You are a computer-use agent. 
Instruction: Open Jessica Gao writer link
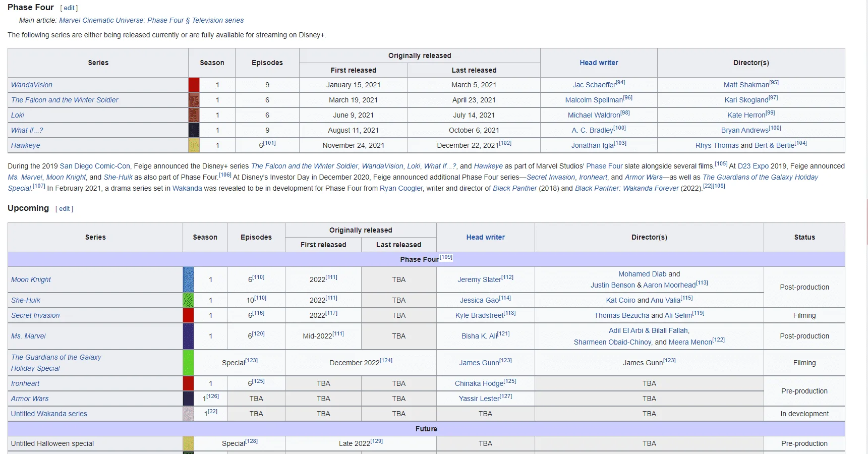(x=479, y=300)
